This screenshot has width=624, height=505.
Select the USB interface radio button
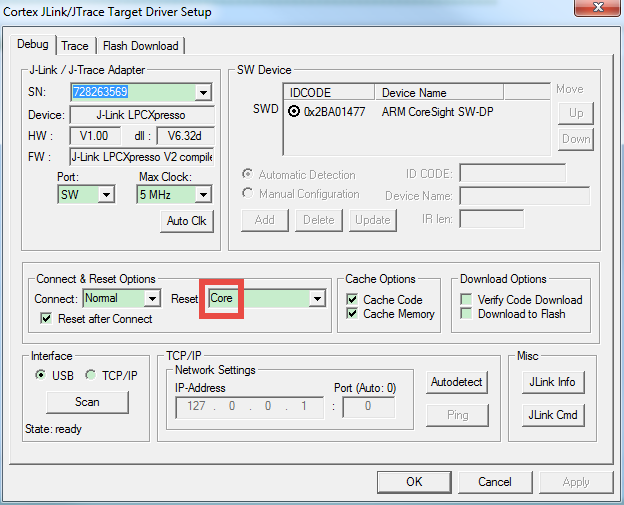coord(41,375)
